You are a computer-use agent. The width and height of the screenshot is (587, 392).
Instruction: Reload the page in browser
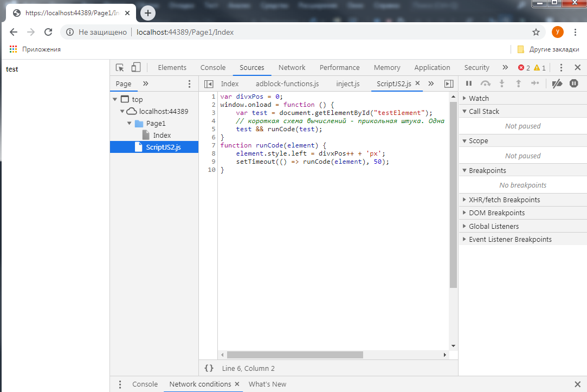tap(48, 32)
